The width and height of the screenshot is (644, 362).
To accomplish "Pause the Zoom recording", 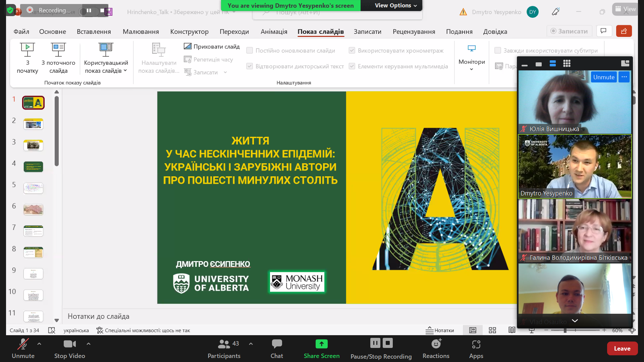I will click(375, 343).
